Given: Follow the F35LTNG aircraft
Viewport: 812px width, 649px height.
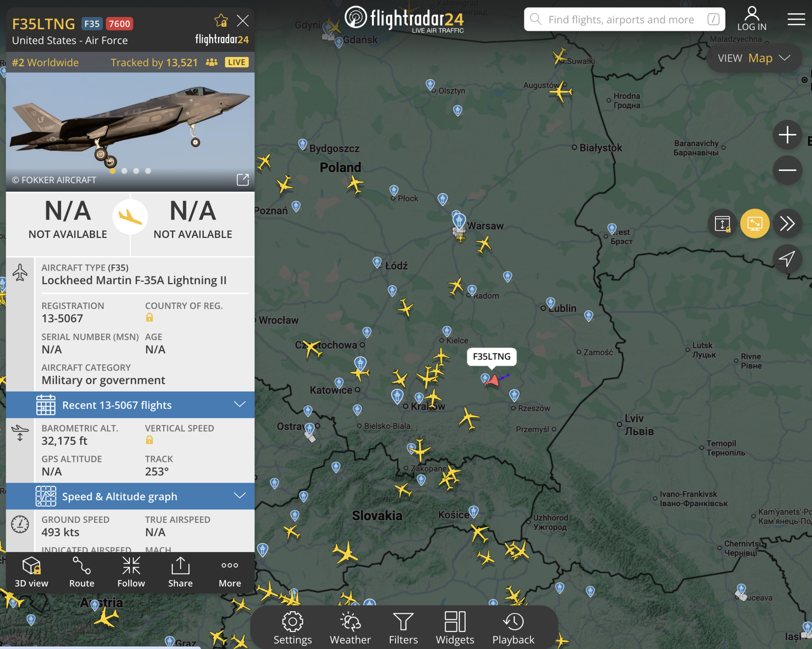Looking at the screenshot, I should pyautogui.click(x=131, y=572).
